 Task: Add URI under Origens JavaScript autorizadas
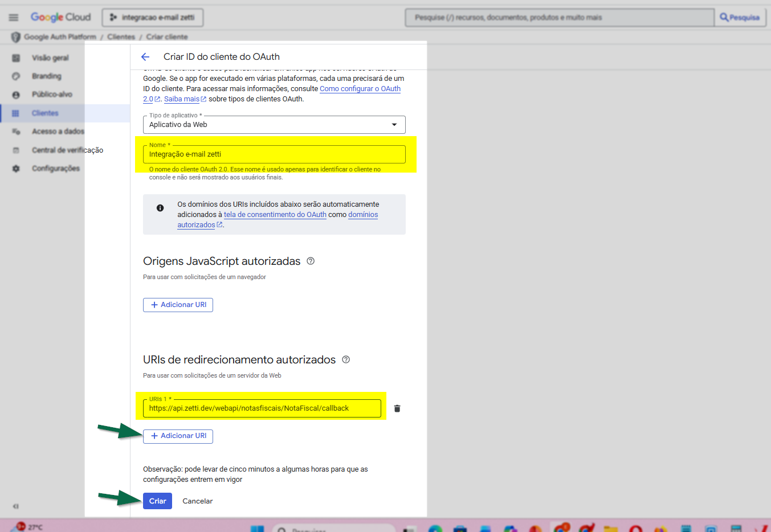coord(178,305)
